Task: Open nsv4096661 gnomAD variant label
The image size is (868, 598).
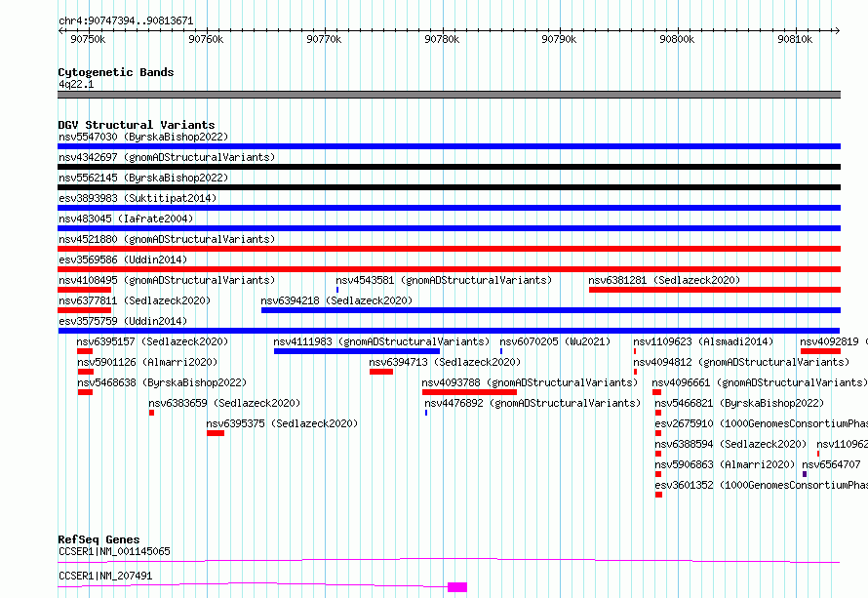Action: (x=760, y=382)
